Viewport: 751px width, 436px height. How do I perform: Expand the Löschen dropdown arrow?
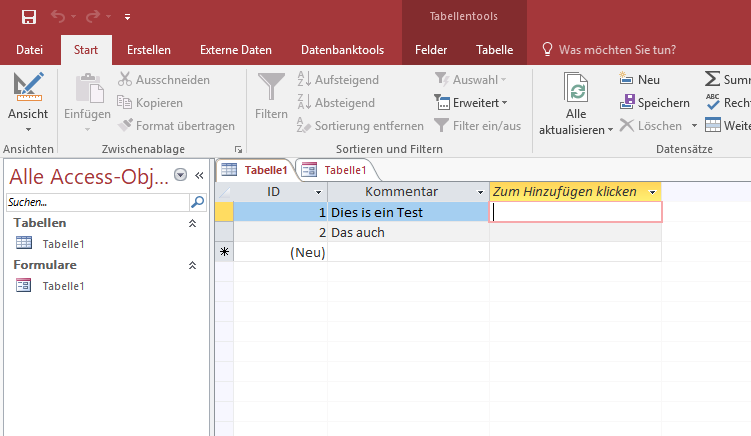tap(694, 126)
